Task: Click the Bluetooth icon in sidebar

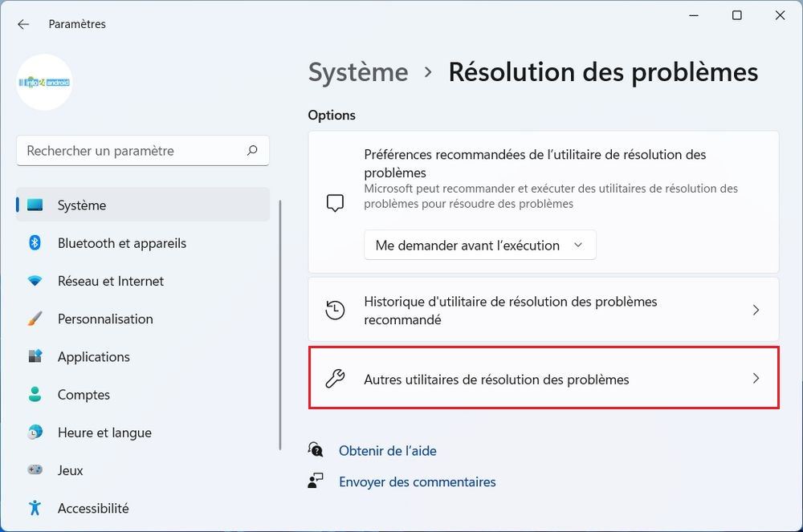Action: click(x=35, y=243)
